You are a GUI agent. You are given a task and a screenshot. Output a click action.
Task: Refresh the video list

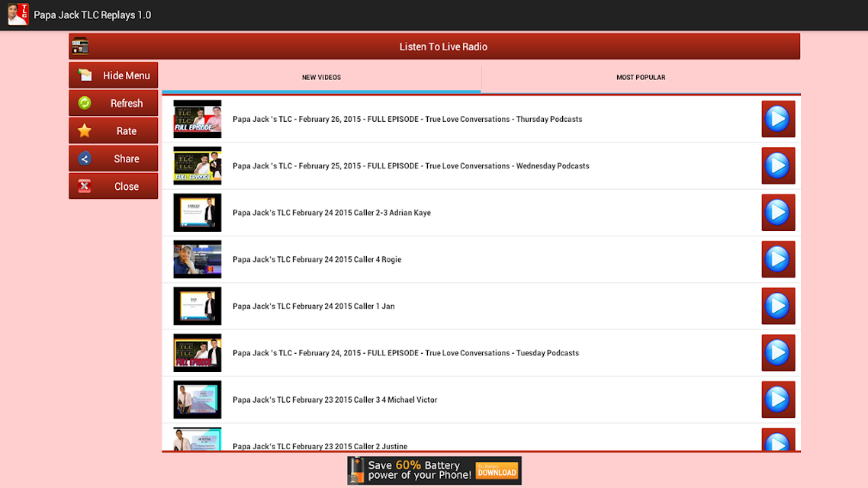point(114,103)
